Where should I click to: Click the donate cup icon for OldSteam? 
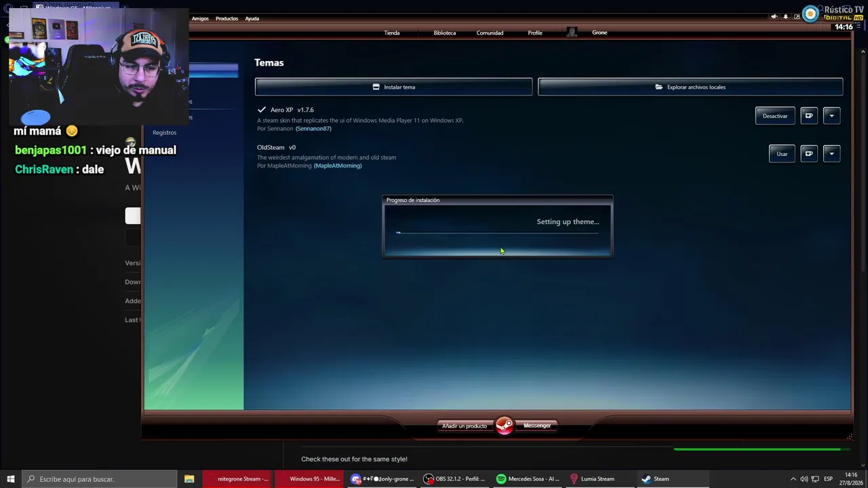(x=809, y=154)
